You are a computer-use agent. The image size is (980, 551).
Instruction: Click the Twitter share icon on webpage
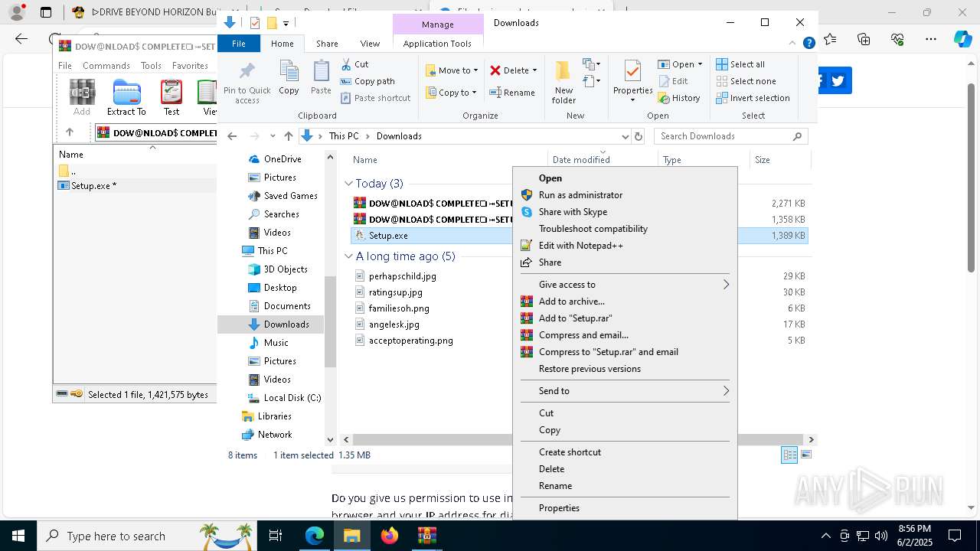(838, 80)
